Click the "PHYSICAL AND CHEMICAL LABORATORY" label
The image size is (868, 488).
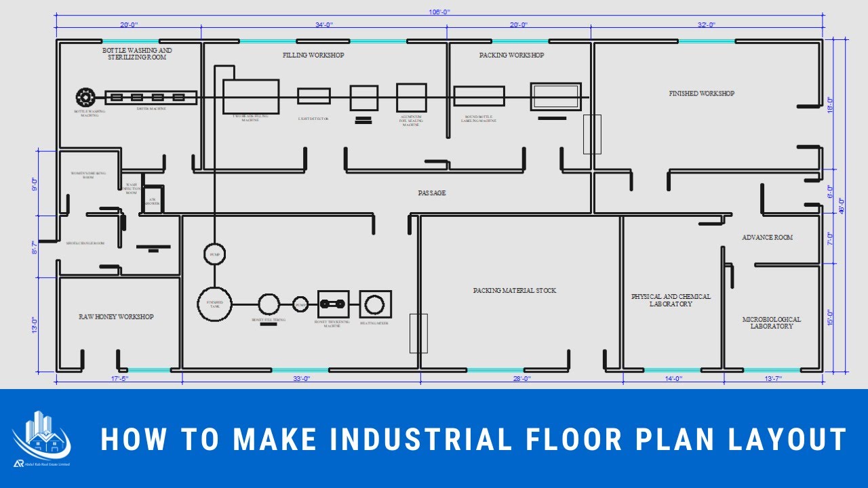(x=671, y=300)
